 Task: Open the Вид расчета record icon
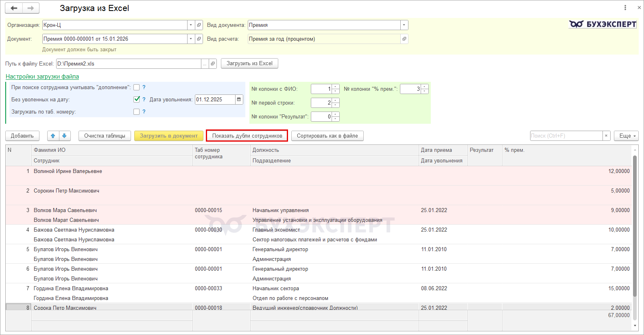tap(404, 39)
